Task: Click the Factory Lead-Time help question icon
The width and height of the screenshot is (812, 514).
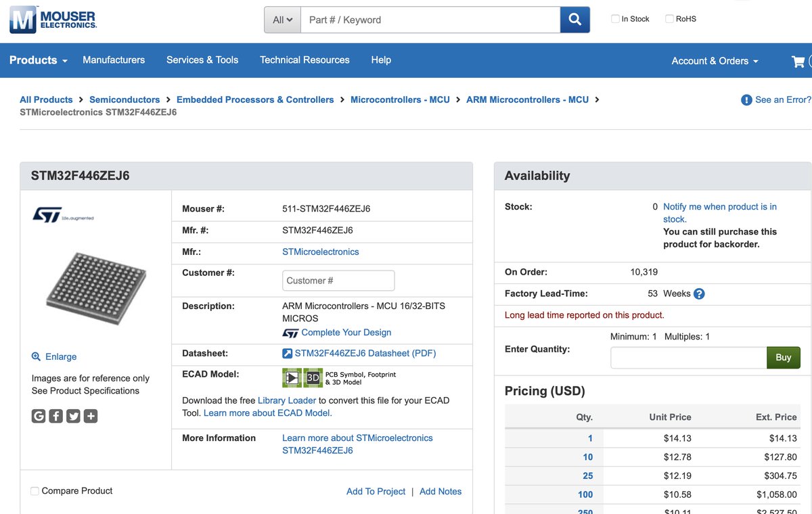Action: (x=700, y=294)
